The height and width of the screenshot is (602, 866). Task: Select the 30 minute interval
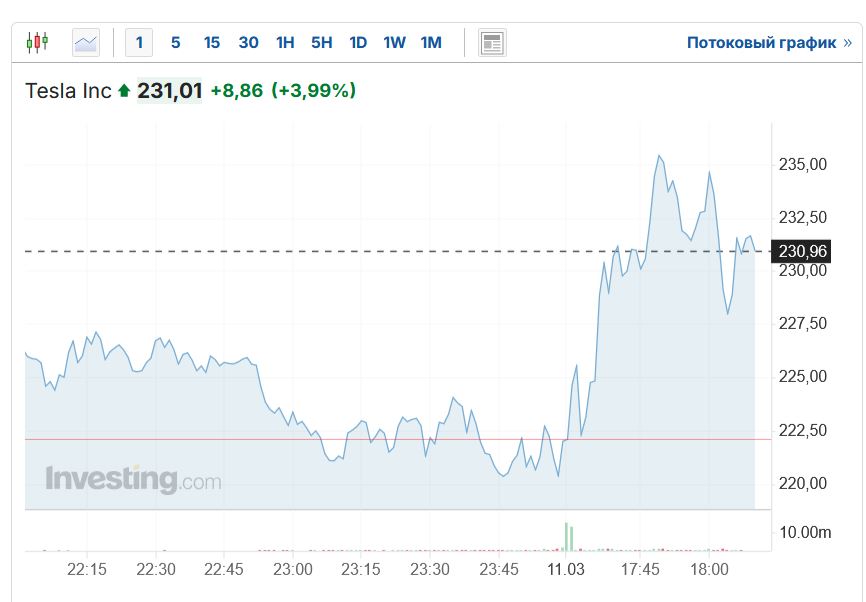(249, 43)
